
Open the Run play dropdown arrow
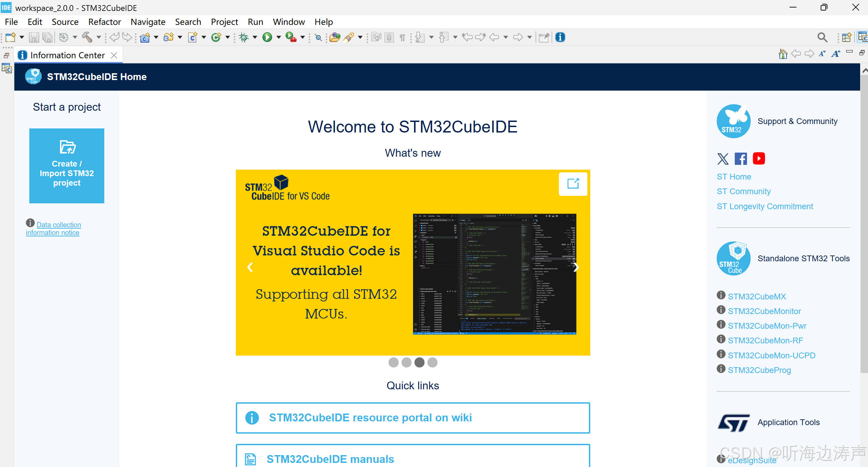point(279,37)
